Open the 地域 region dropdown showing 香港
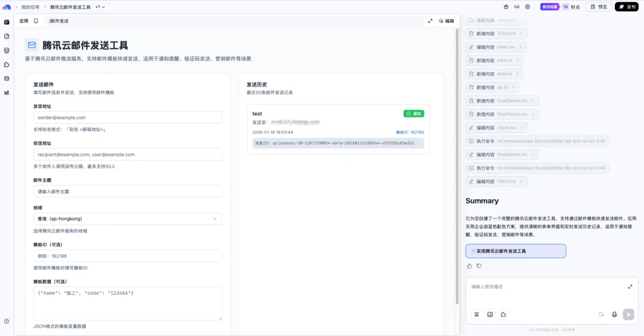The height and width of the screenshot is (336, 644). coord(128,219)
